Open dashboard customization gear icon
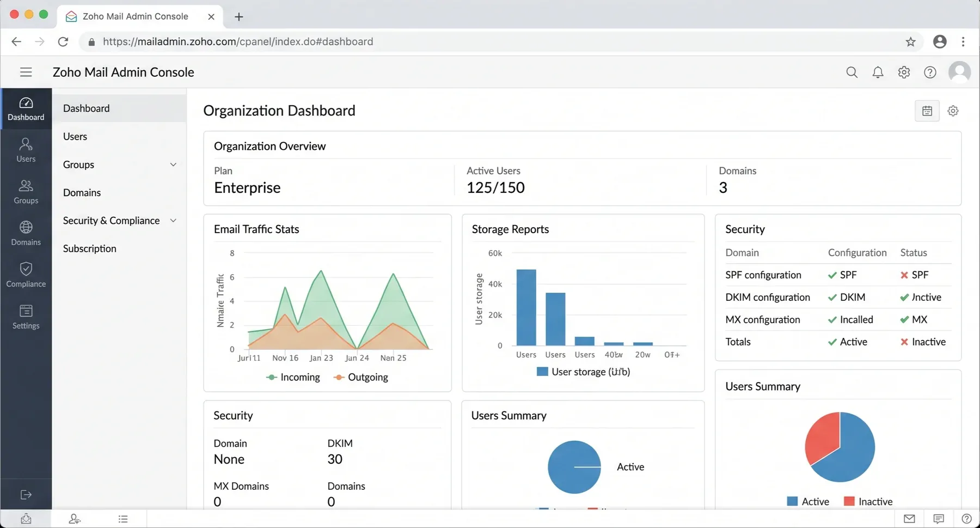Viewport: 980px width, 528px height. coord(953,111)
